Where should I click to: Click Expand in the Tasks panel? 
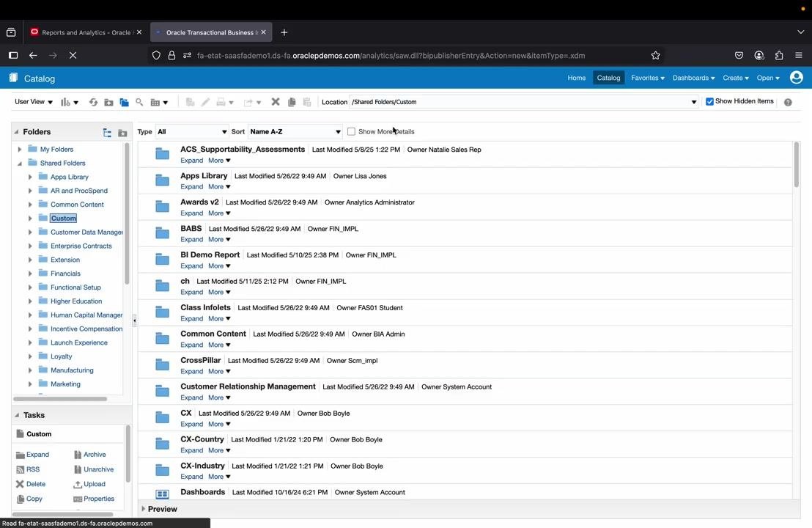tap(33, 455)
